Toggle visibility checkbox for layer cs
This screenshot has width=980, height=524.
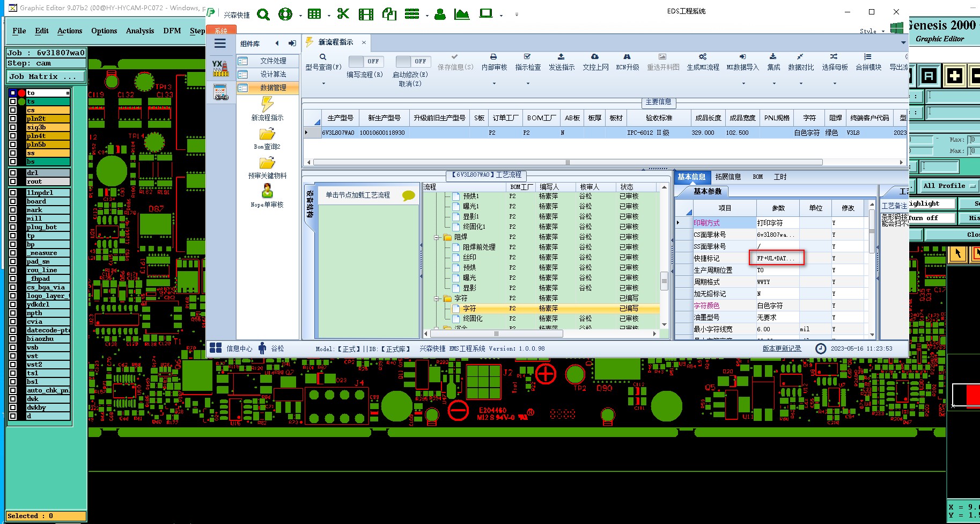click(x=13, y=110)
